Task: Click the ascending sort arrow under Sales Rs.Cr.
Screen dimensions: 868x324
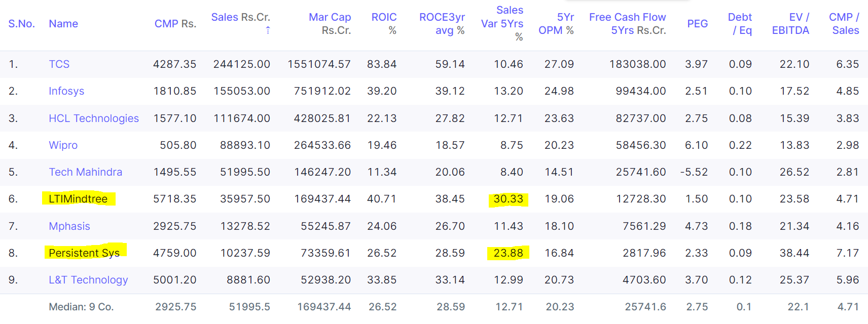Action: coord(268,30)
